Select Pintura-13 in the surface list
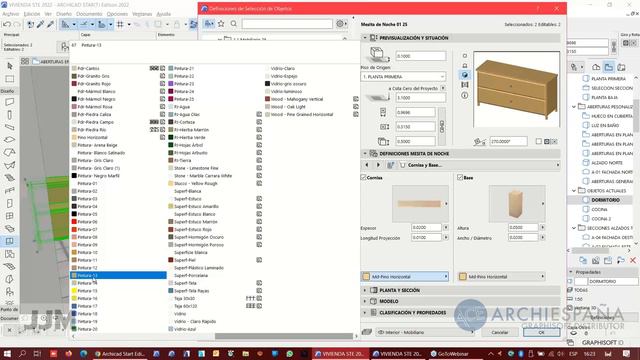 (x=118, y=275)
